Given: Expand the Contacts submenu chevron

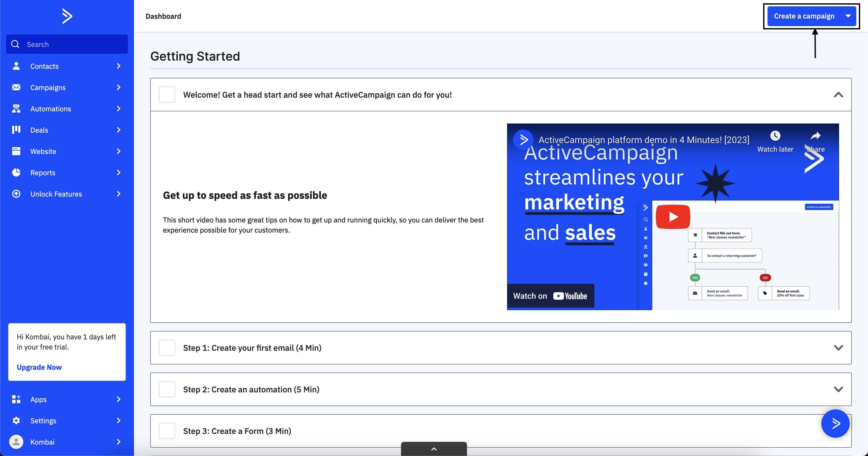Looking at the screenshot, I should point(119,66).
